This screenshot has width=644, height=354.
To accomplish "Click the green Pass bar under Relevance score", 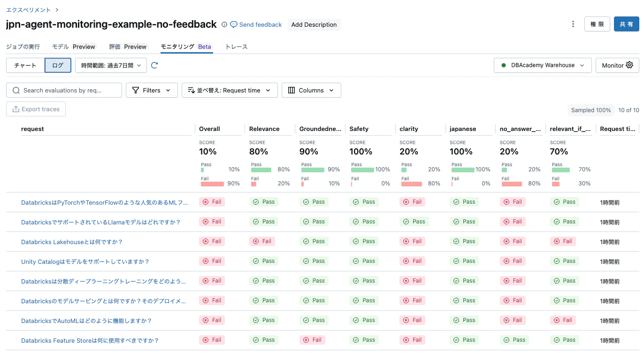I will [261, 170].
